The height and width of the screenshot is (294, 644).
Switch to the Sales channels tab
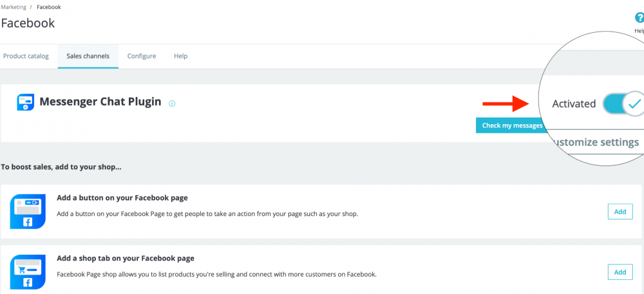(x=88, y=56)
